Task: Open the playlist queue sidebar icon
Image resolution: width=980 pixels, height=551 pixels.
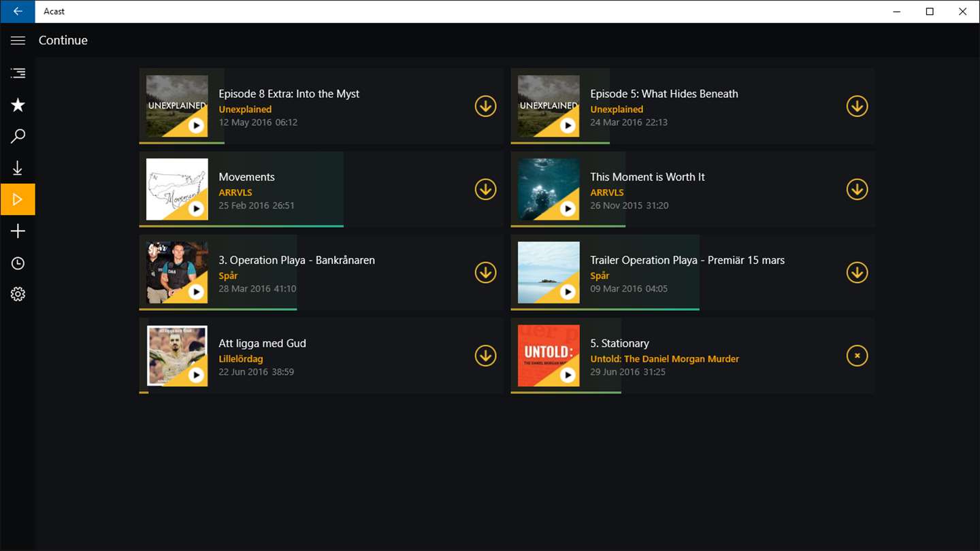Action: pos(18,73)
